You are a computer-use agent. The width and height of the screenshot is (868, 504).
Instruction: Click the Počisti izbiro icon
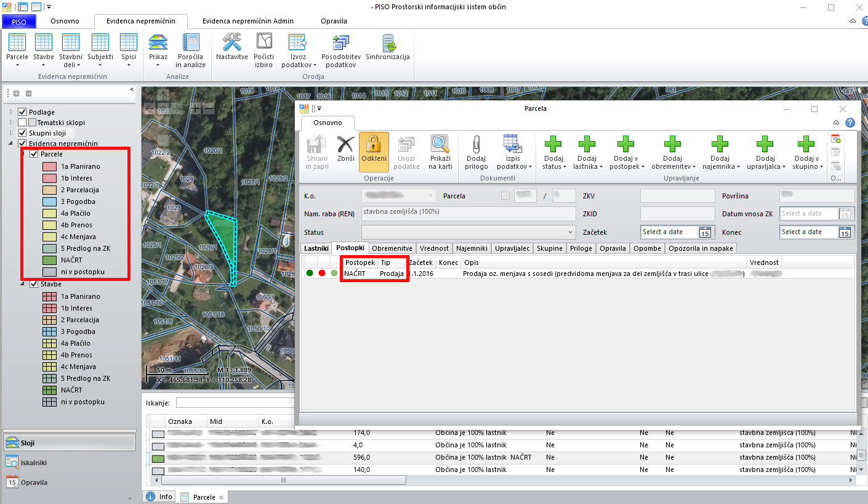(264, 43)
